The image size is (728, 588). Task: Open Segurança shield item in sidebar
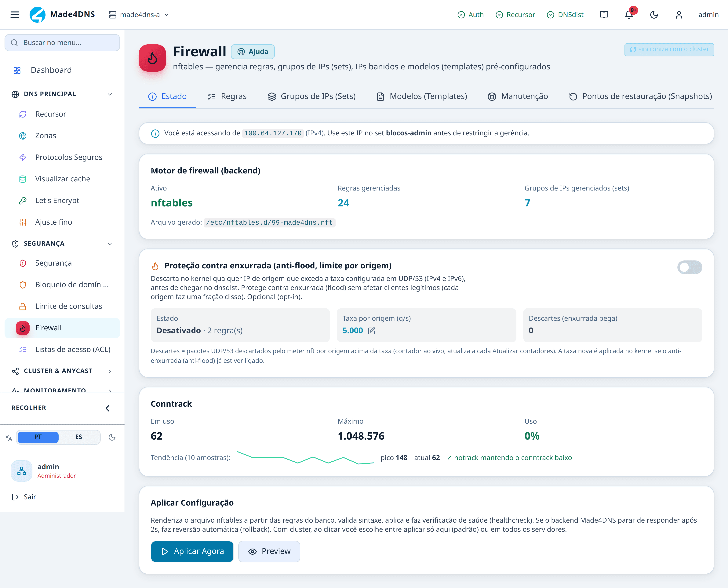pos(62,263)
